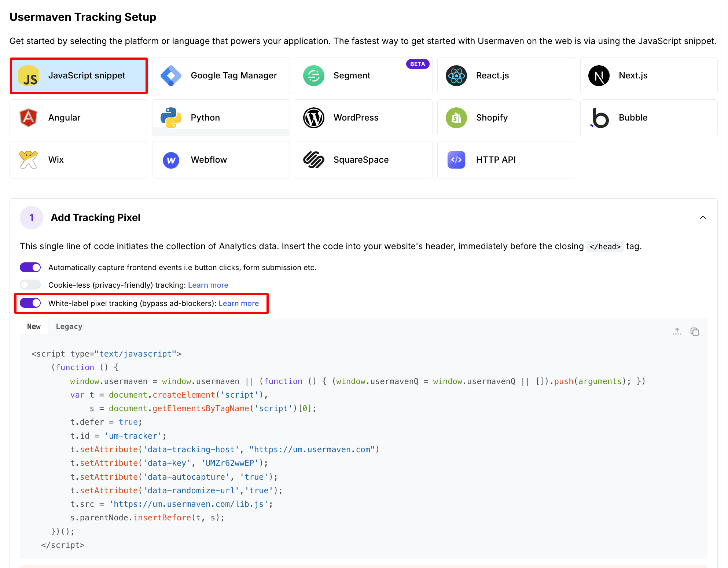
Task: Collapse the Add Tracking Pixel section
Action: 702,218
